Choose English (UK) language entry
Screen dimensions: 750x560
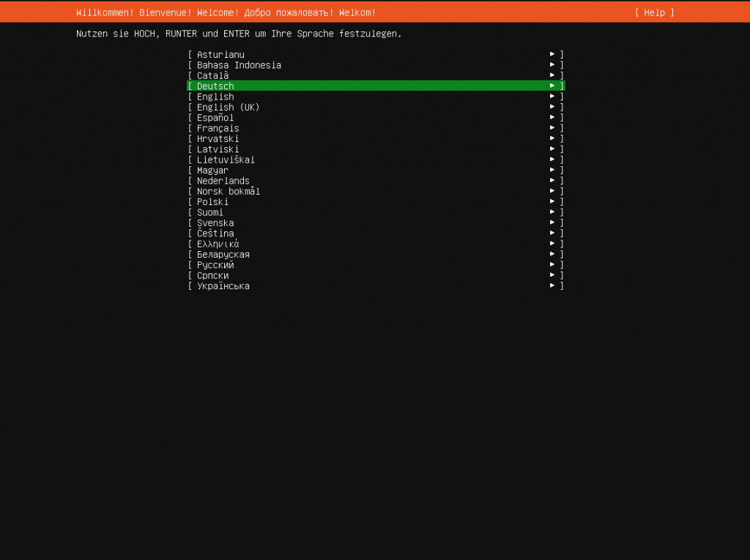click(x=228, y=107)
